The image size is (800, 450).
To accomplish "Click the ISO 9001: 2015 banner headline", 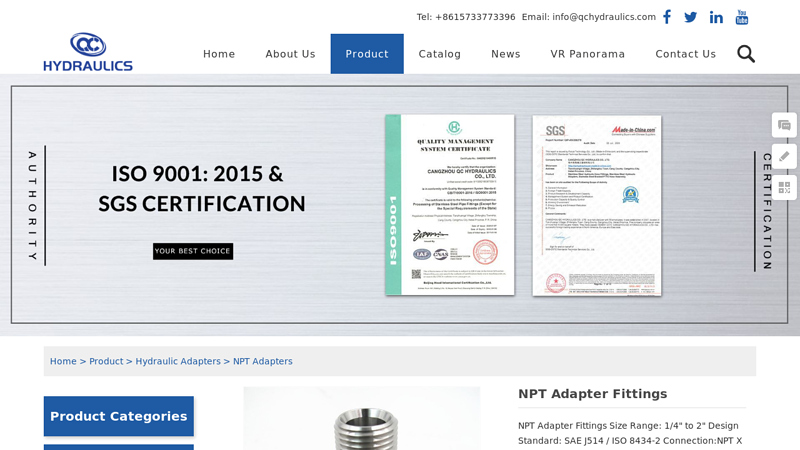I will (202, 189).
